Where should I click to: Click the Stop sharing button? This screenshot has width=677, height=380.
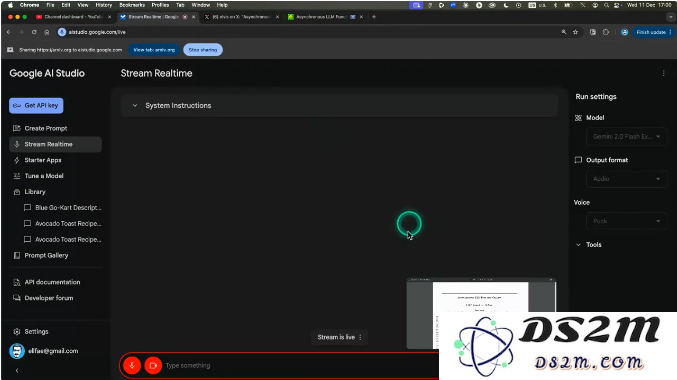point(203,50)
